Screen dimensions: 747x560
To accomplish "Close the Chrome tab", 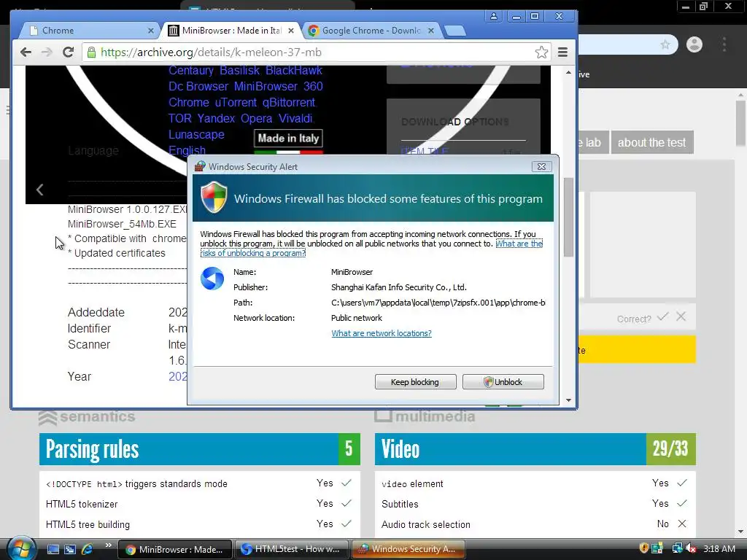I will (150, 31).
